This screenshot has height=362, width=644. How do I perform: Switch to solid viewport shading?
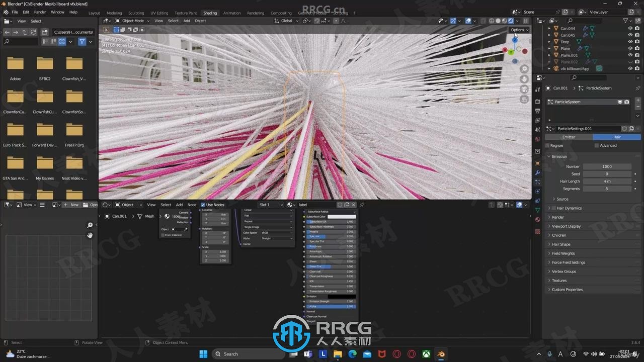[498, 21]
